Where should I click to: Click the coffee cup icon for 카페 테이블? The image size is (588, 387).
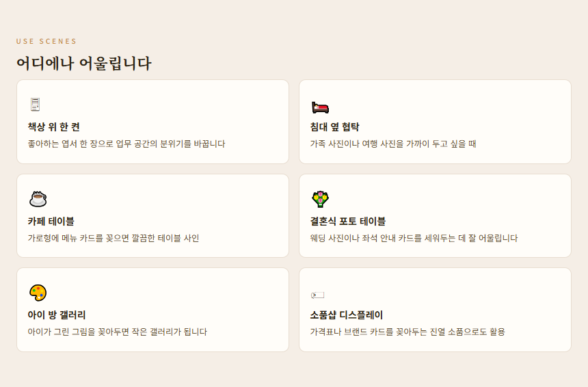click(x=38, y=199)
